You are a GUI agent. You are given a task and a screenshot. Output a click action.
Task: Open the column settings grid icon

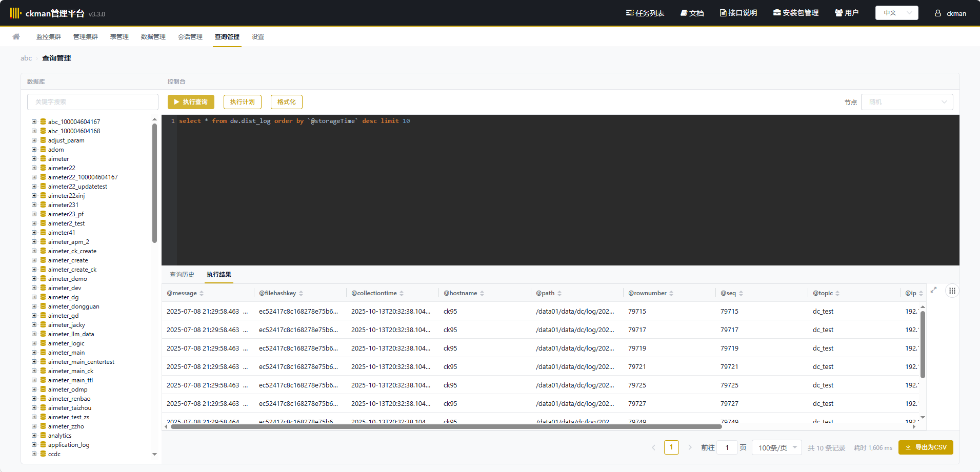tap(952, 291)
